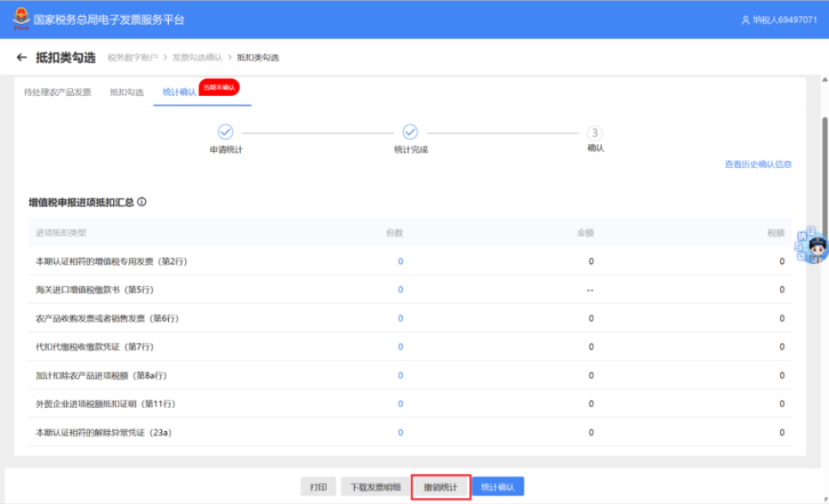
Task: Open the cartoon officer help assistant
Action: coord(813,245)
